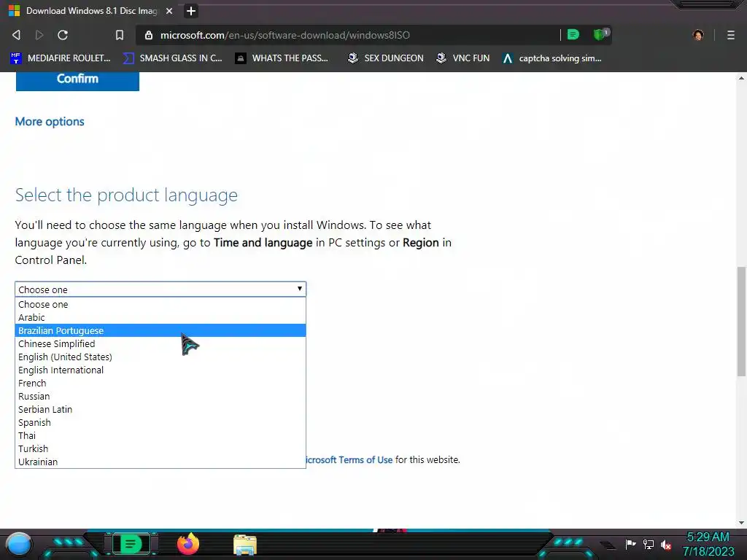
Task: Select Spanish language option
Action: (x=160, y=422)
